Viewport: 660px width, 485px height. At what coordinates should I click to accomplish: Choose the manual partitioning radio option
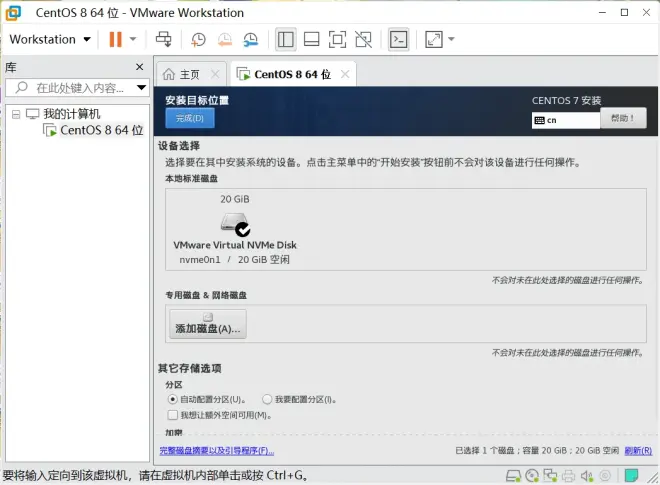coord(267,399)
